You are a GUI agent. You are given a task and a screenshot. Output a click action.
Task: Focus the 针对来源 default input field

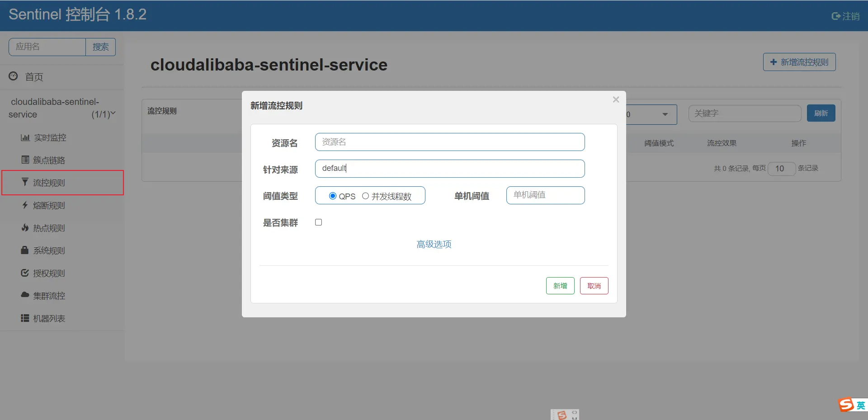[x=450, y=169]
